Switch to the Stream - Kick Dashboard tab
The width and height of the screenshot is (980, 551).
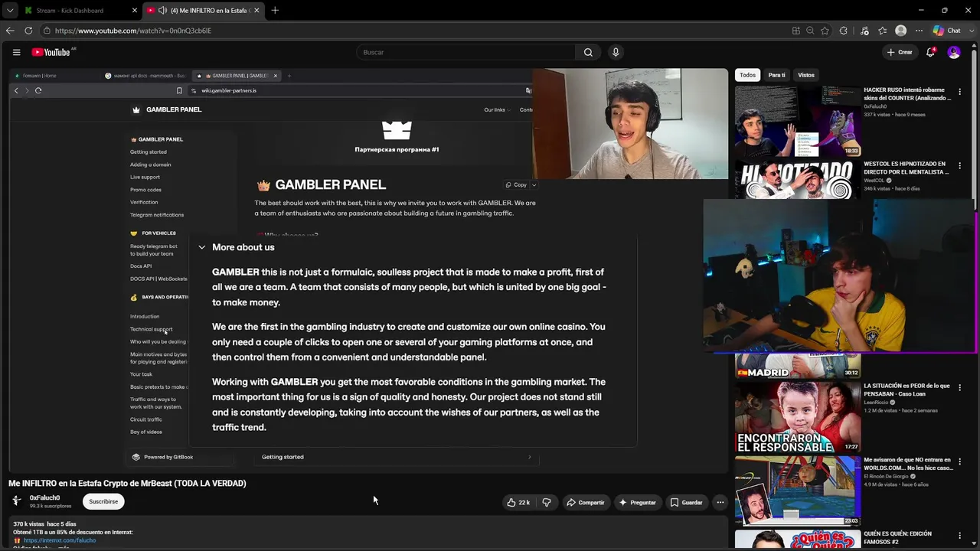point(79,11)
